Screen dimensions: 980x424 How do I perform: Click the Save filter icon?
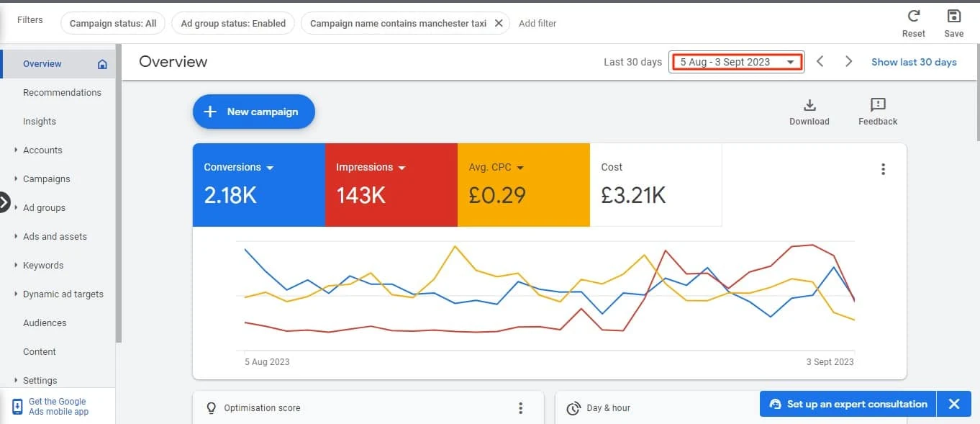(x=954, y=17)
